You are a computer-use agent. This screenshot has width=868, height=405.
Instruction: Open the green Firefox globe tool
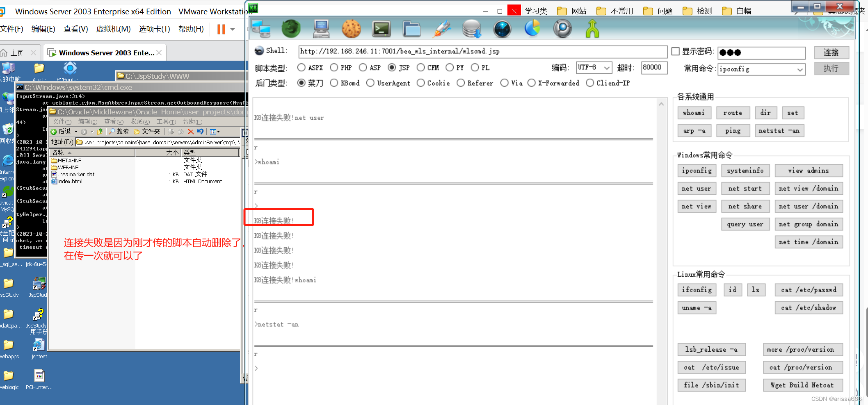[291, 29]
